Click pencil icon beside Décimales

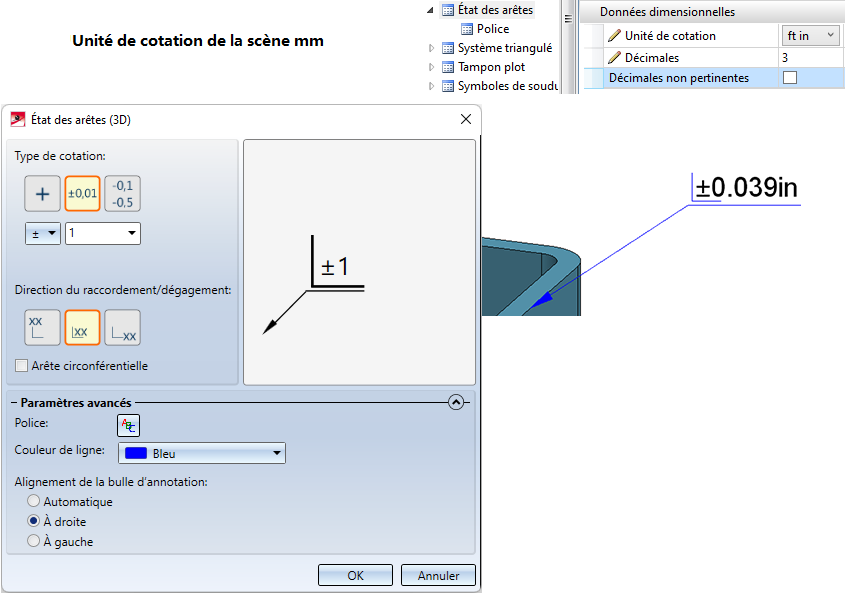pyautogui.click(x=614, y=57)
